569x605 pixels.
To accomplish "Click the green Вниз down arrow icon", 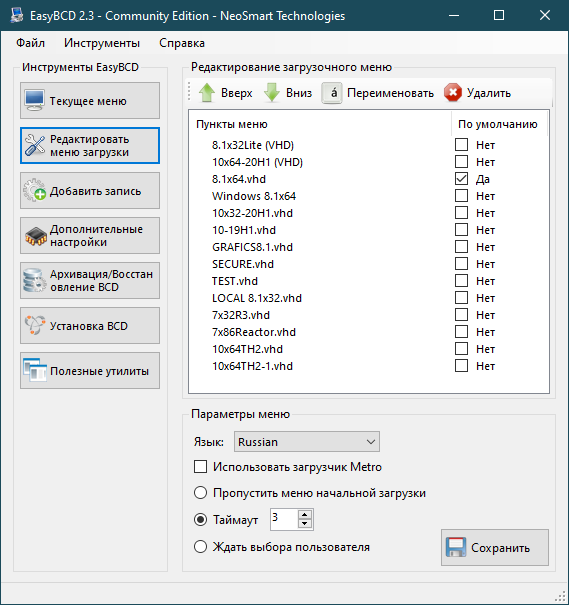I will 272,93.
